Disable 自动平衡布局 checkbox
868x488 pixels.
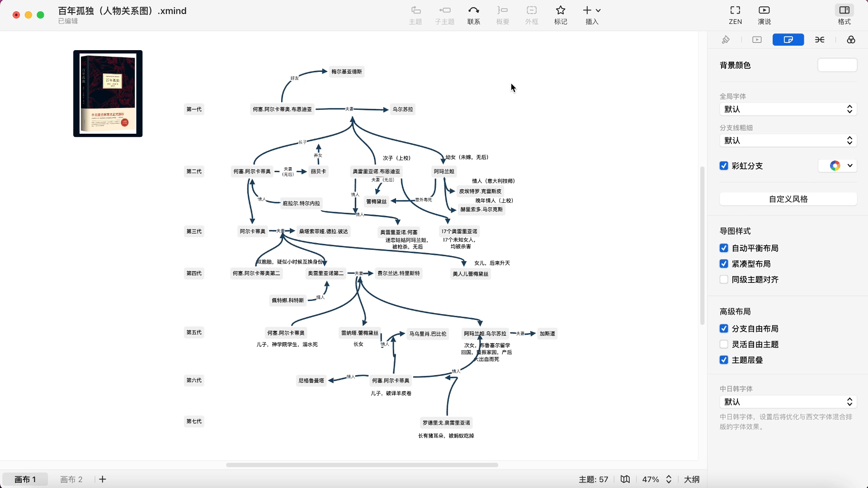(x=724, y=248)
